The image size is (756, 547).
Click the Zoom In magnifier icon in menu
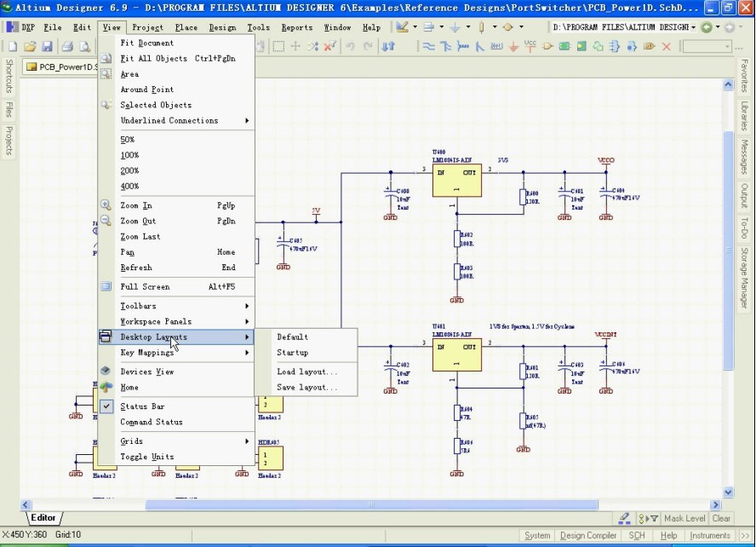[x=106, y=205]
